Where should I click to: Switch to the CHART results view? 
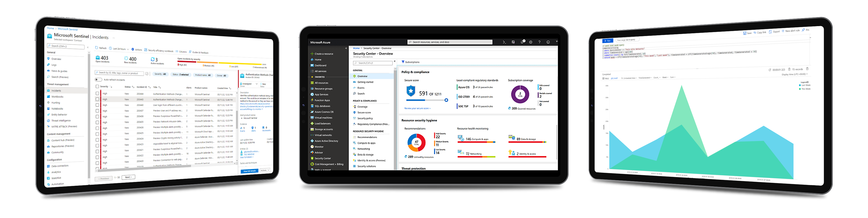pos(615,79)
